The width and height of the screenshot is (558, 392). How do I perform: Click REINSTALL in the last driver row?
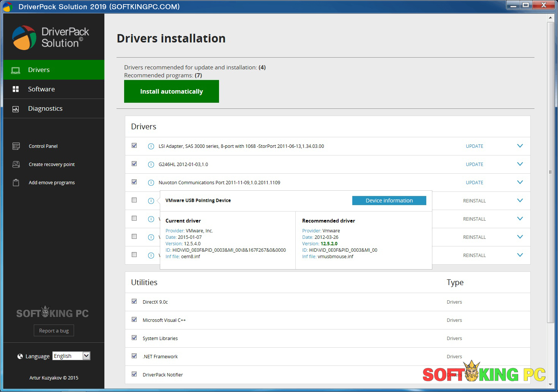(474, 256)
